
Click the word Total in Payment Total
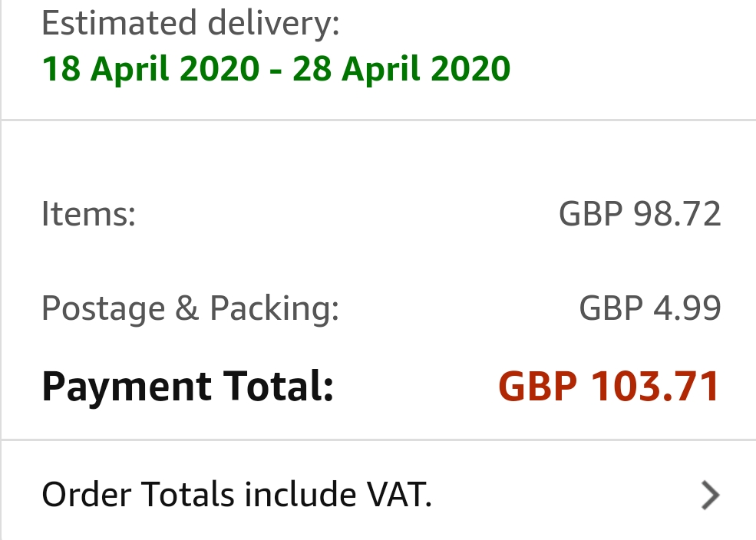click(x=278, y=387)
